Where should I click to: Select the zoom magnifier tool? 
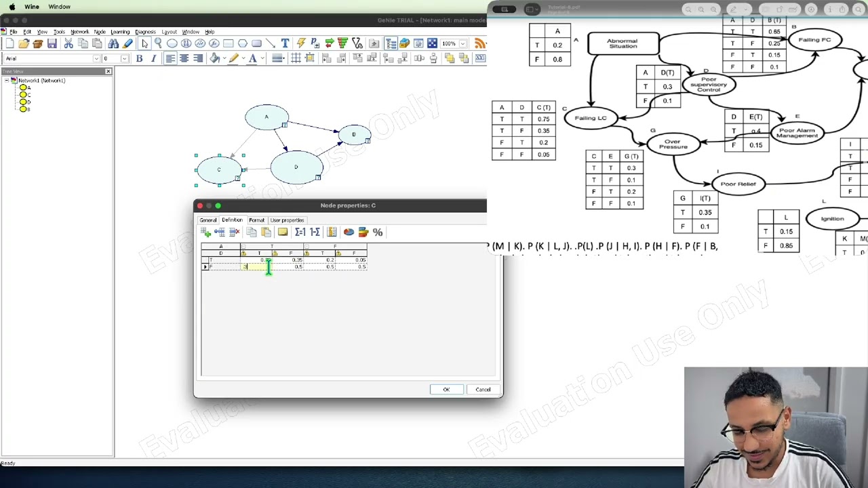(x=158, y=43)
